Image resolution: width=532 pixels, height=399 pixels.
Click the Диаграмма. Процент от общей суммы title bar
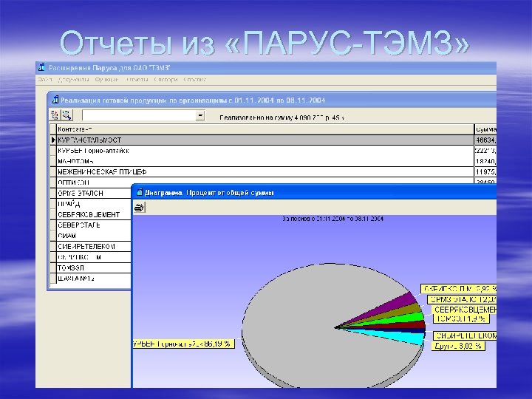coord(314,192)
